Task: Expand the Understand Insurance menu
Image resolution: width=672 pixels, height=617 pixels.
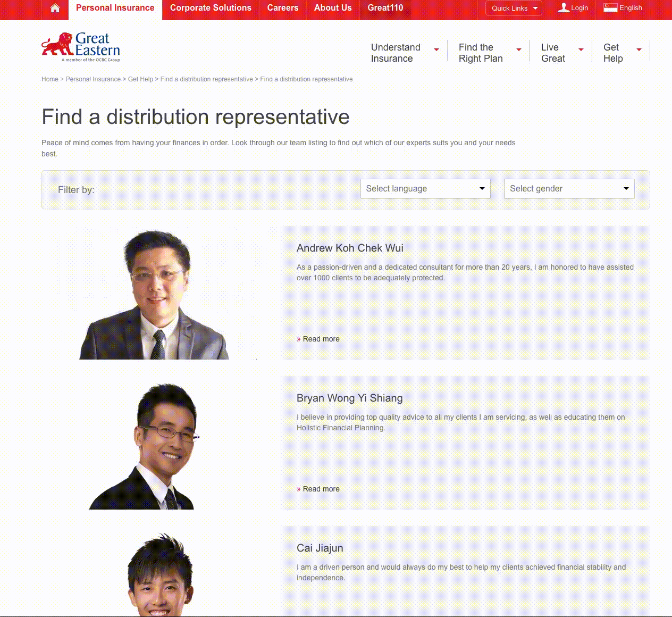Action: (405, 53)
